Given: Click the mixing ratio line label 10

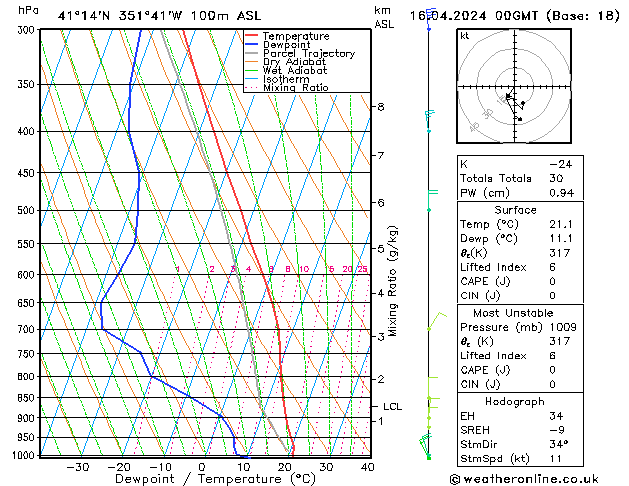Looking at the screenshot, I should pyautogui.click(x=304, y=269).
